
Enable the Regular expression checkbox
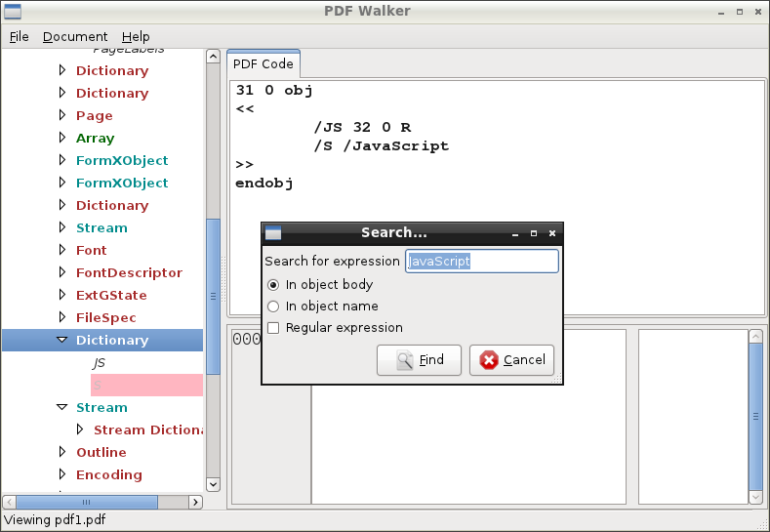tap(273, 328)
